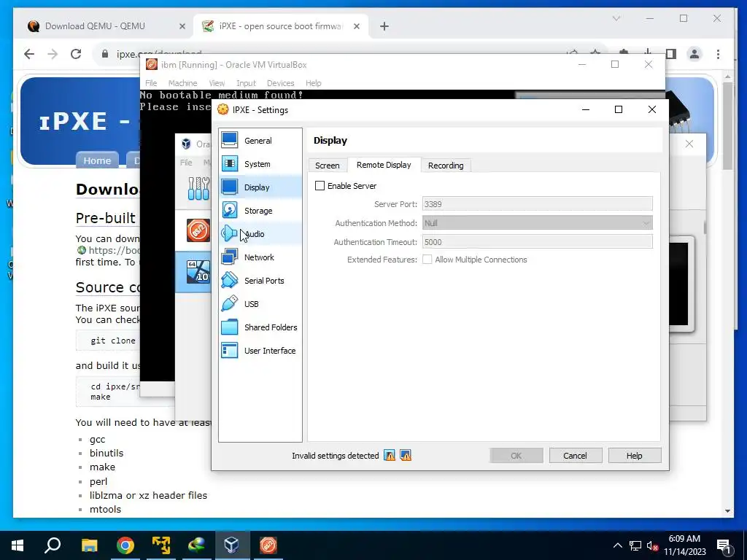Image resolution: width=747 pixels, height=560 pixels.
Task: Click the second invalid settings warning icon
Action: pyautogui.click(x=406, y=456)
